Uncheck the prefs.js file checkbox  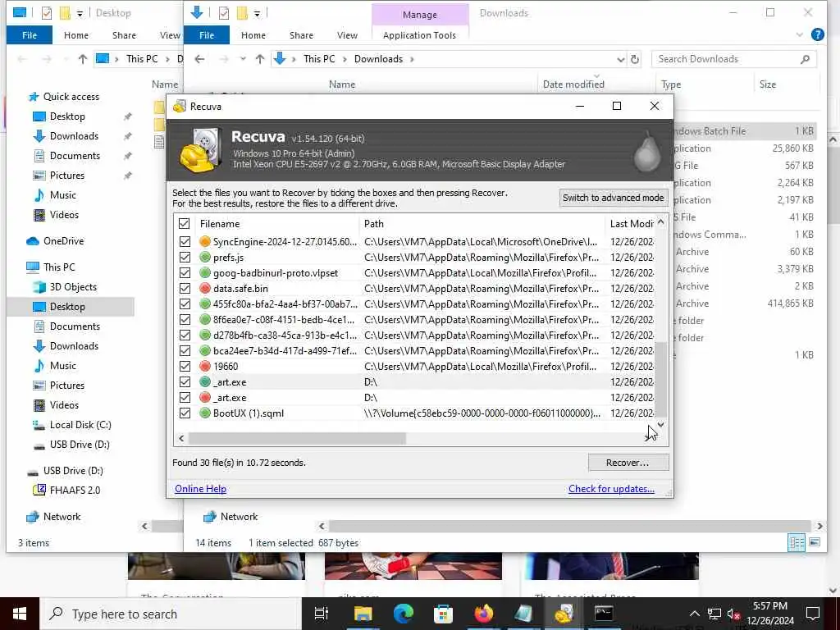point(185,257)
